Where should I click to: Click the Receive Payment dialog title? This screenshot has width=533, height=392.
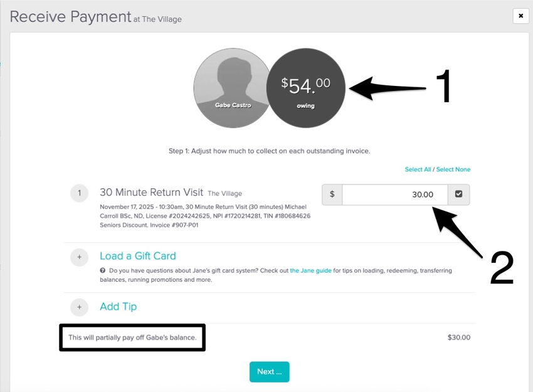[70, 16]
